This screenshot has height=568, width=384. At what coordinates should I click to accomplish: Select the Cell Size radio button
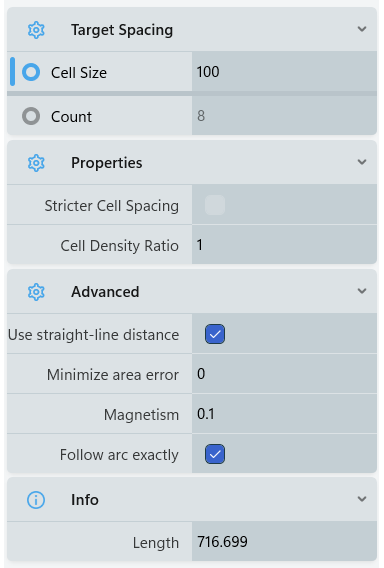(x=31, y=72)
